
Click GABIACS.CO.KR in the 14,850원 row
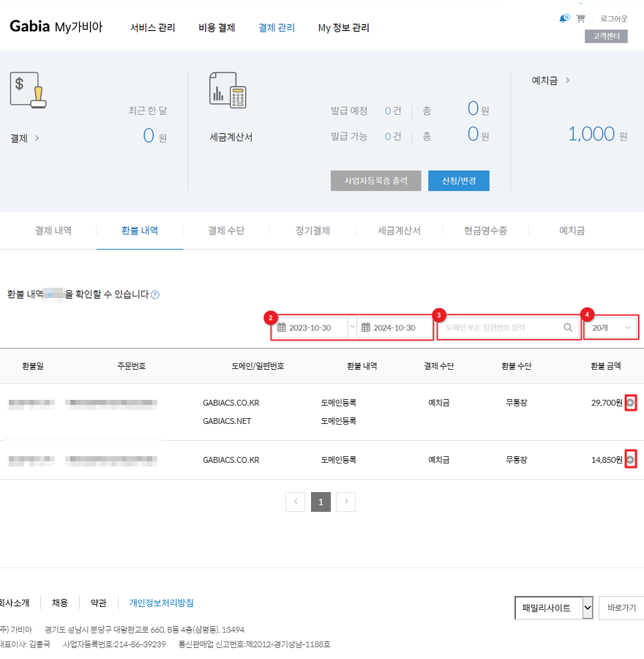coord(231,460)
